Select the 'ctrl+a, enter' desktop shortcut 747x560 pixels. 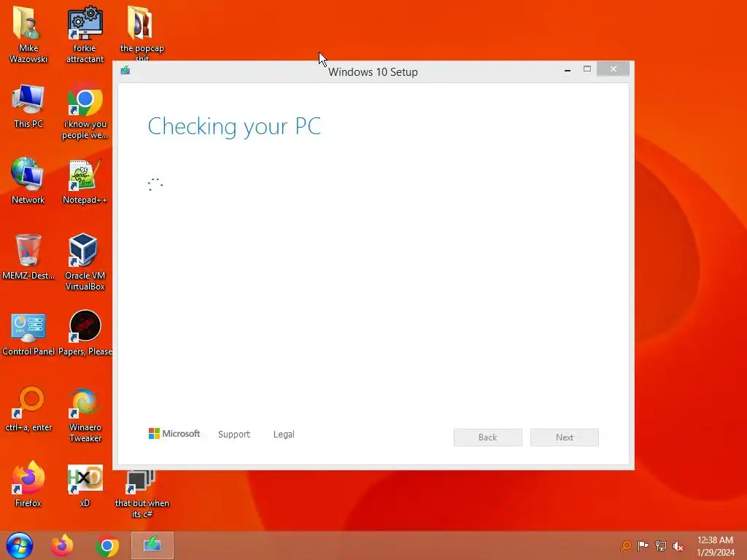click(28, 408)
